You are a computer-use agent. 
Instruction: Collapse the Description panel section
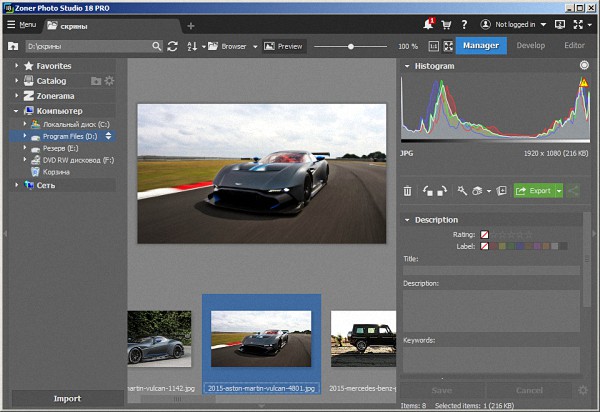(x=407, y=220)
